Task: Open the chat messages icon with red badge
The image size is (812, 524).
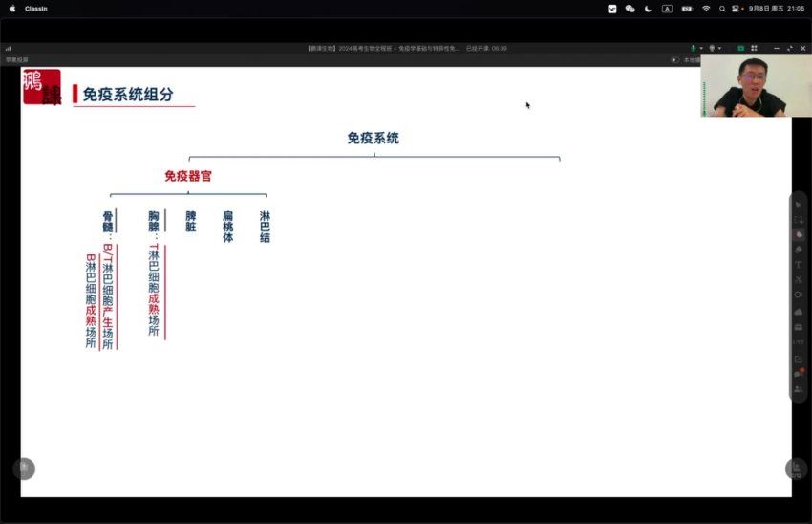Action: coord(799,374)
